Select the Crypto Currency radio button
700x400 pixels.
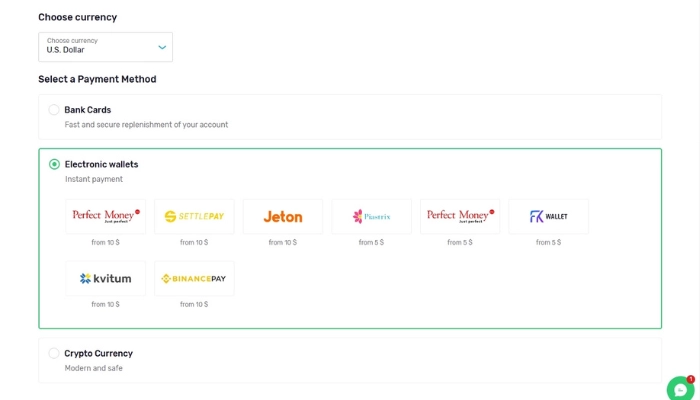pos(54,353)
